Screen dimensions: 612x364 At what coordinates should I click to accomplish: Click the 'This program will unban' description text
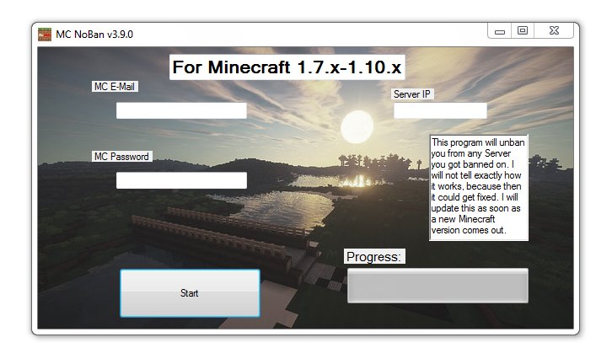pyautogui.click(x=479, y=186)
